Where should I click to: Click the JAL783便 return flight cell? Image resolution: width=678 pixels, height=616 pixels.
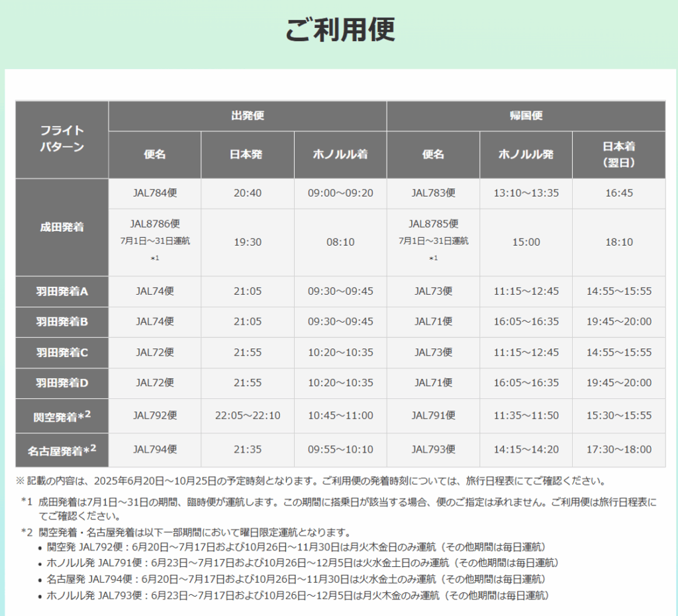(433, 193)
